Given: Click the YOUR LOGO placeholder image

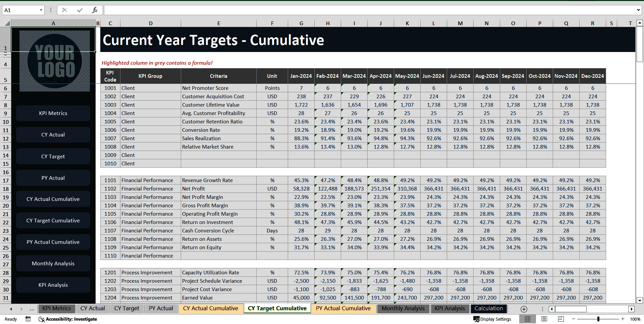Looking at the screenshot, I should (x=55, y=61).
